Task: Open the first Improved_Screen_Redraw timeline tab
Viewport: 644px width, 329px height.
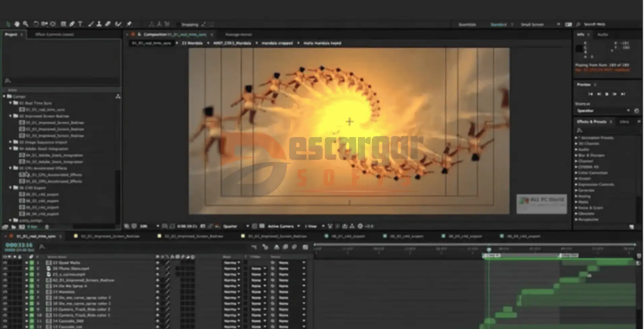Action: tap(110, 237)
